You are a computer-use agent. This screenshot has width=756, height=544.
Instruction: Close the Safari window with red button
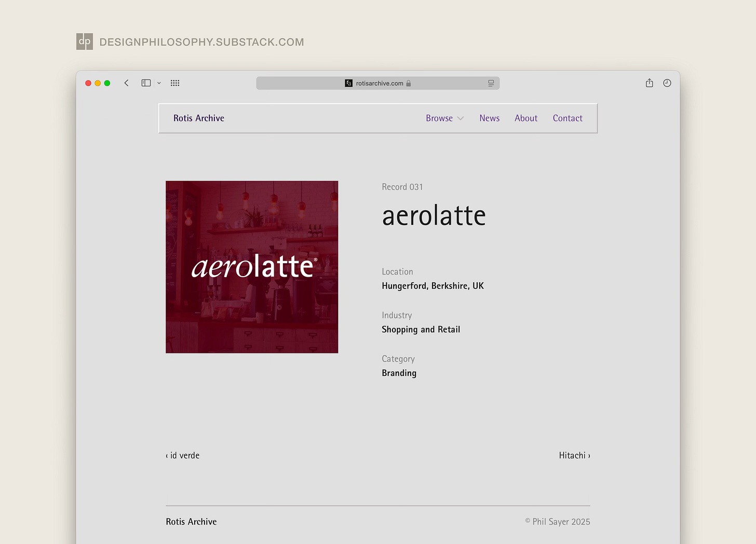click(88, 83)
